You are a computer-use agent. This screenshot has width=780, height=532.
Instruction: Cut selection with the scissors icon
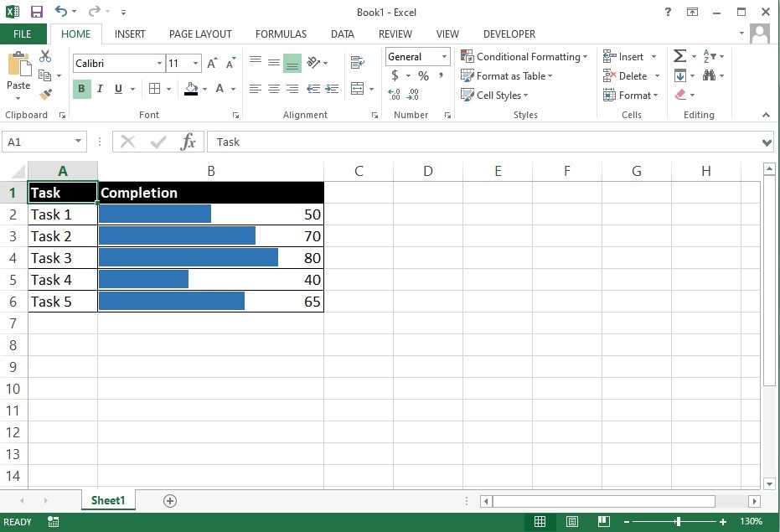[45, 56]
